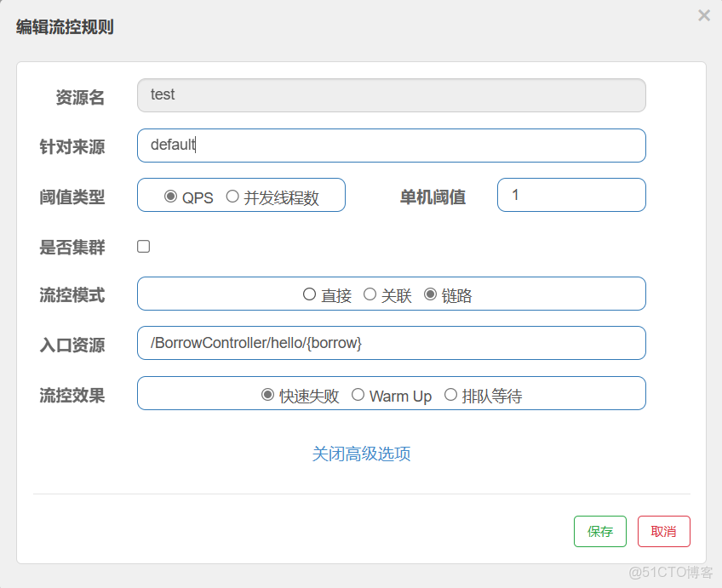722x588 pixels.
Task: Choose Warm Up flow control effect
Action: tap(358, 394)
